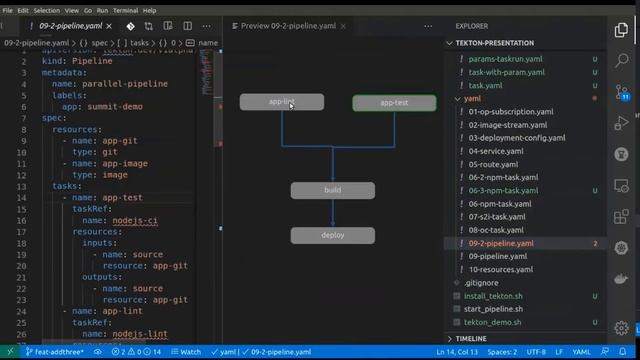Open the Manage gear icon
Viewport: 640px width, 360px height.
pyautogui.click(x=621, y=328)
